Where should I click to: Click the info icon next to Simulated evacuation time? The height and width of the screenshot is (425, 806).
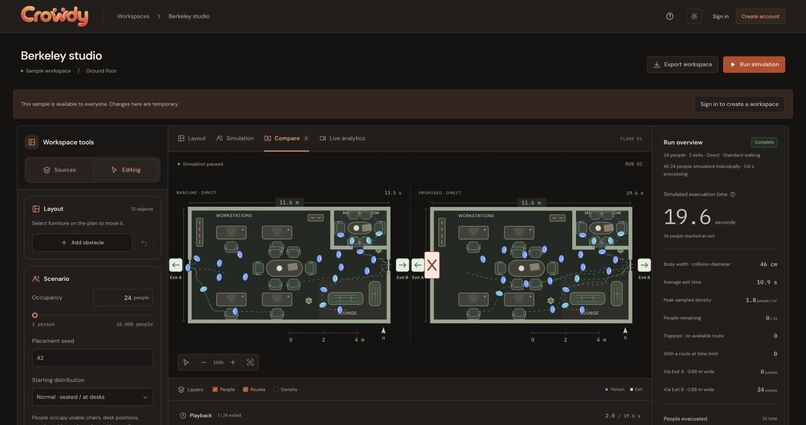click(732, 194)
